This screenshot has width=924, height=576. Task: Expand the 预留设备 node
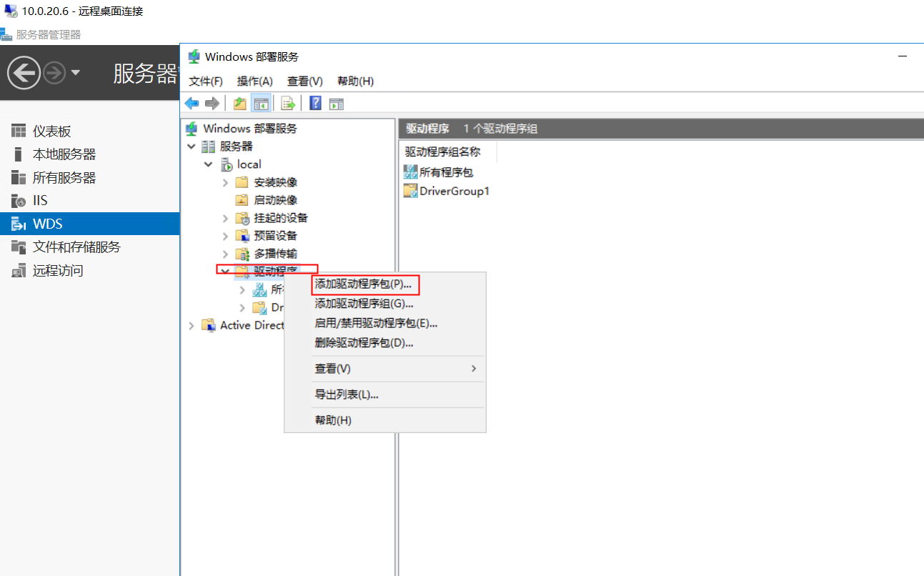click(x=225, y=236)
